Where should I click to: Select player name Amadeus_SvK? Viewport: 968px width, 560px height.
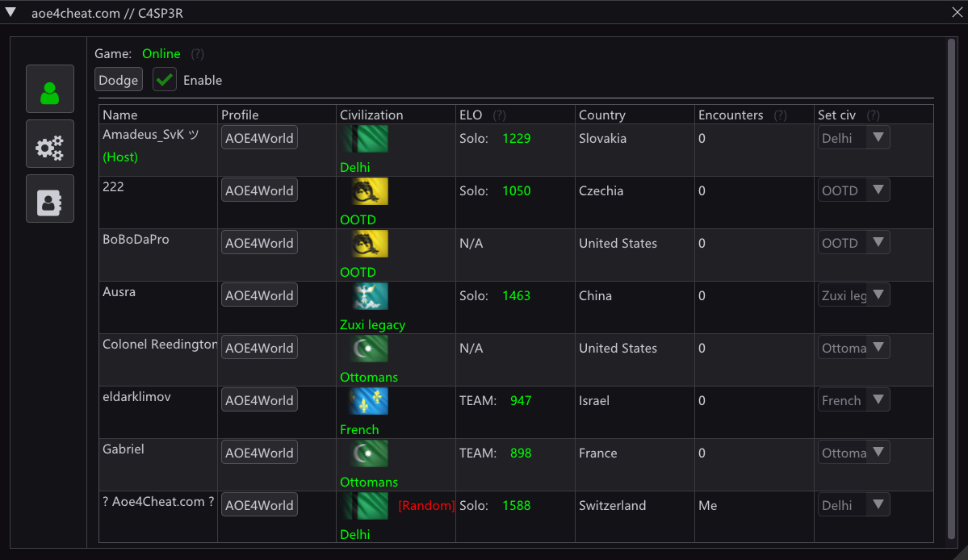pos(151,135)
